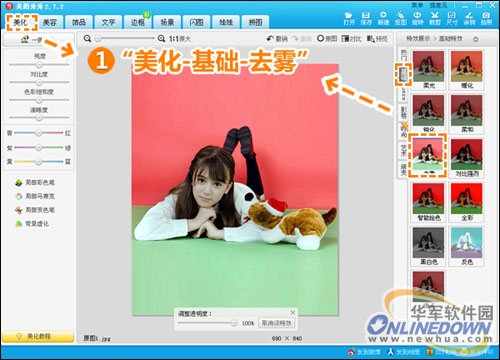Select the 影楼 effects category tab

point(403,113)
